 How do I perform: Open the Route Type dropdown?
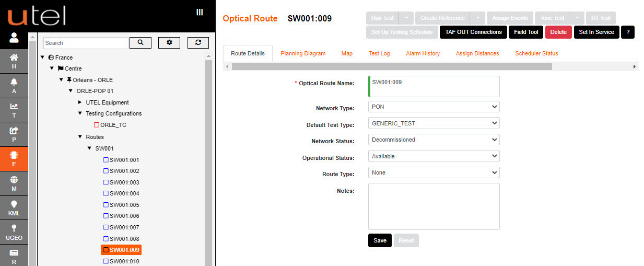tap(434, 172)
